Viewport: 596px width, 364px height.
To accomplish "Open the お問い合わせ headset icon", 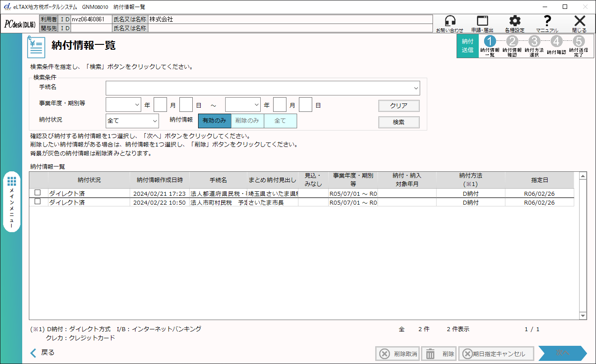I will [x=450, y=24].
